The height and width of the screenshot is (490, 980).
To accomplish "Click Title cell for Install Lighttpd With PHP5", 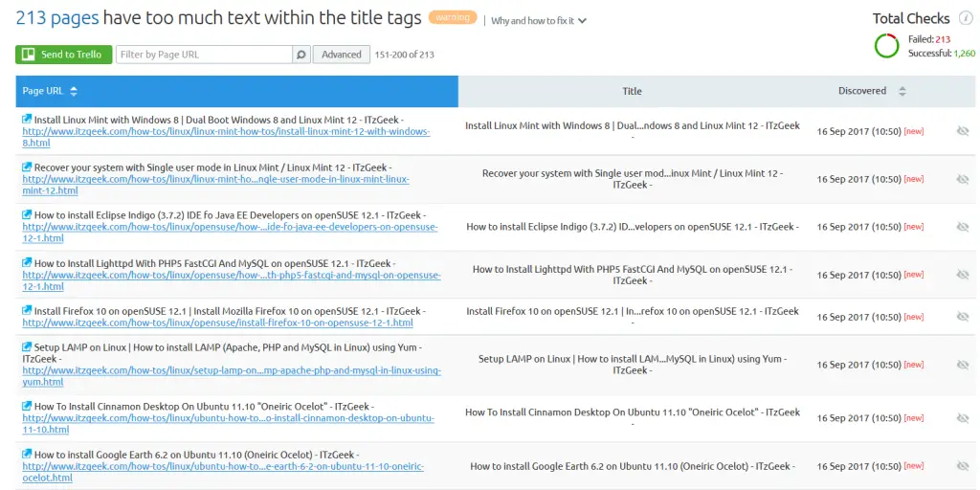I will point(633,275).
